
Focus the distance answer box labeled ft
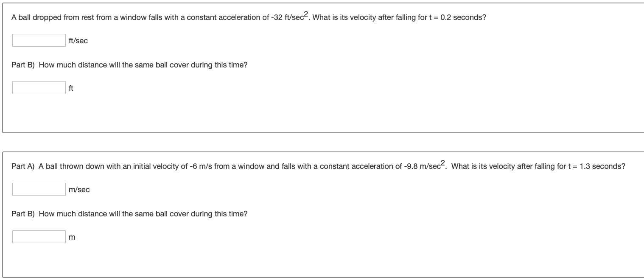pyautogui.click(x=39, y=88)
